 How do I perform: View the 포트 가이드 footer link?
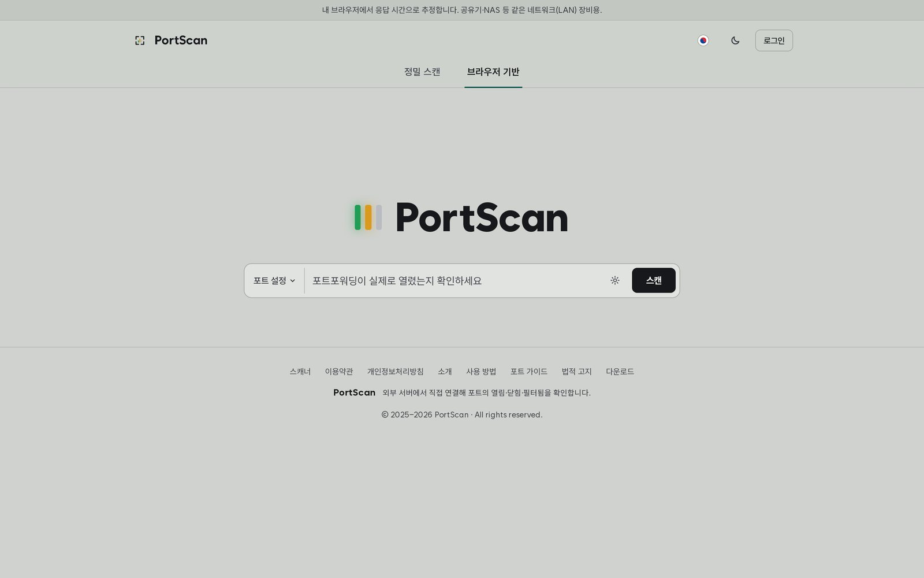[529, 372]
